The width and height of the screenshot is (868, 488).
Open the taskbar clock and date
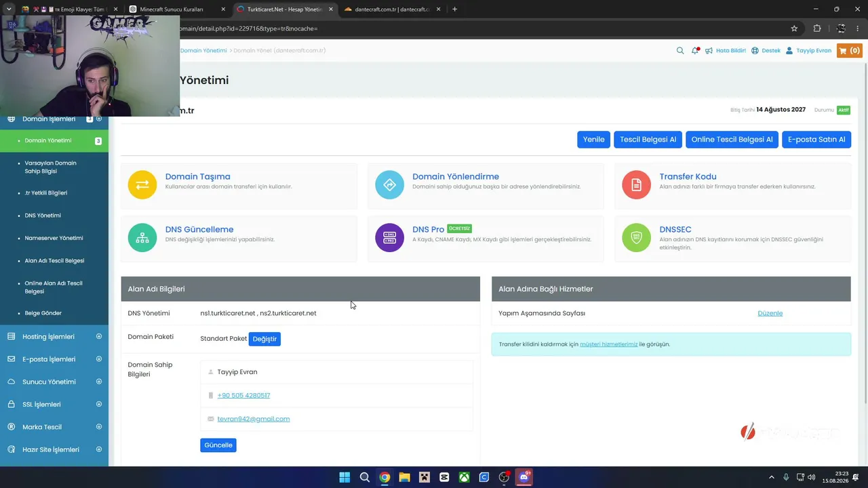click(835, 477)
